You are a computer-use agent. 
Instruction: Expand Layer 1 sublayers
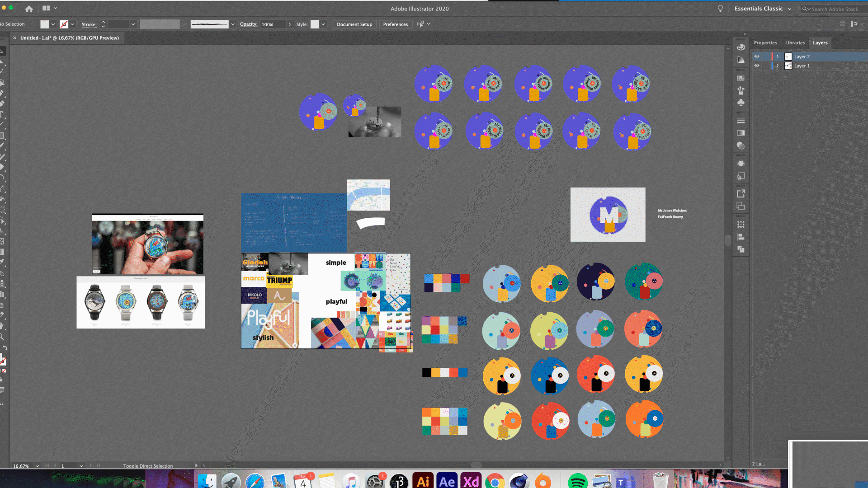tap(778, 66)
